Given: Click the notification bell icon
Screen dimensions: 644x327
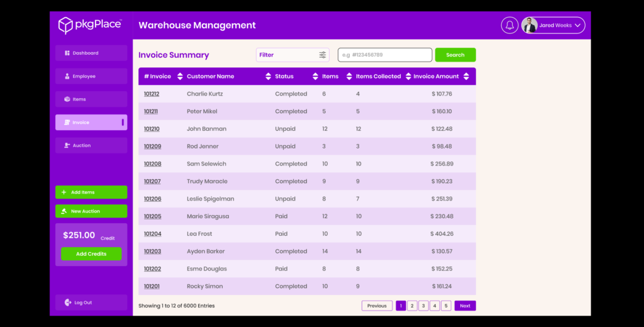Looking at the screenshot, I should point(509,25).
